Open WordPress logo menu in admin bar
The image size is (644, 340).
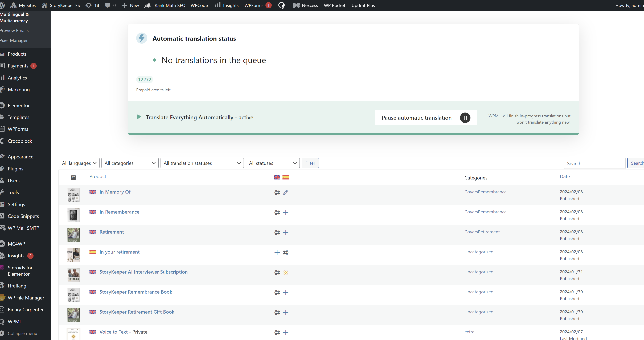point(2,5)
